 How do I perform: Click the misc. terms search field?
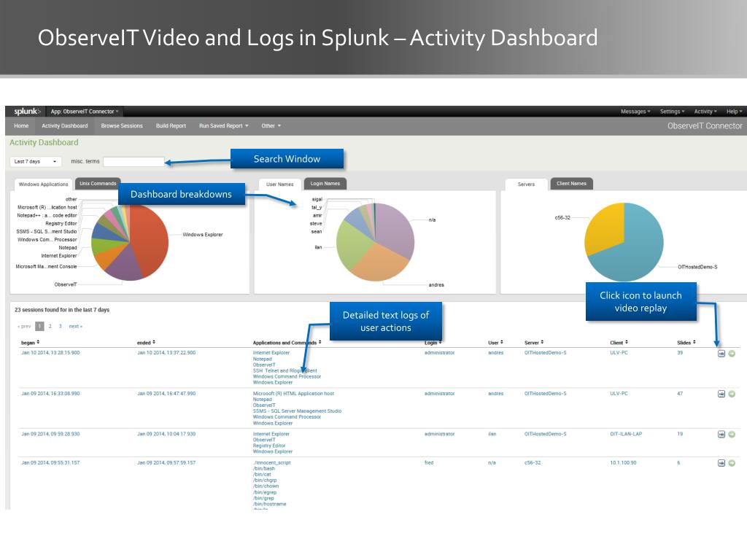[x=134, y=162]
